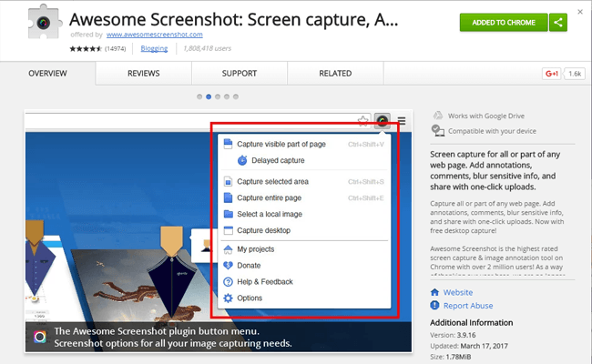The image size is (592, 364).
Task: Click the Capture desktop window icon
Action: tap(228, 230)
